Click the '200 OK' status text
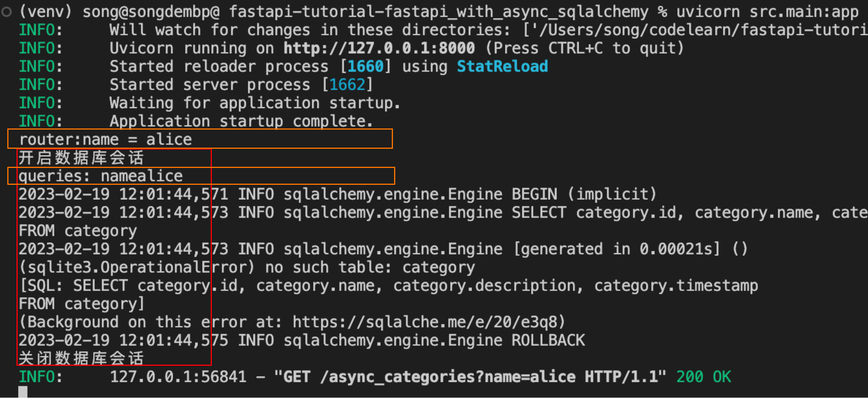This screenshot has height=398, width=868. 703,377
